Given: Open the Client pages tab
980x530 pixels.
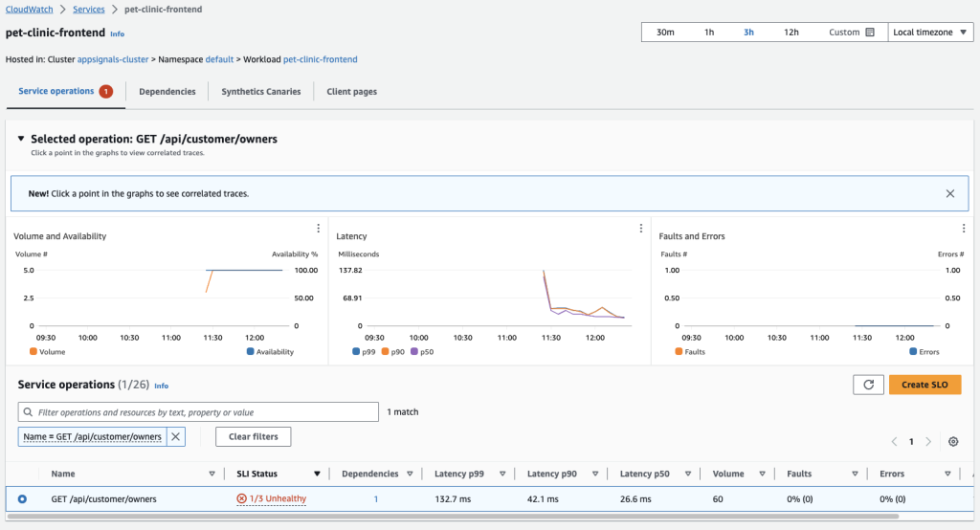Looking at the screenshot, I should click(x=351, y=91).
